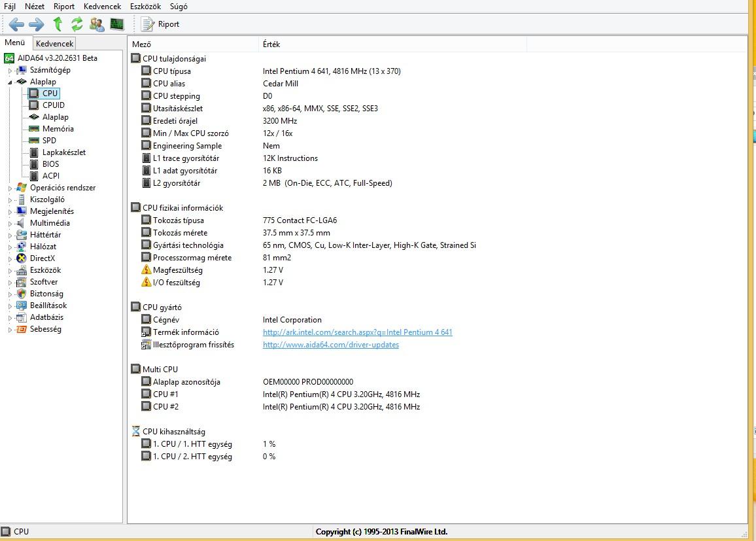Select the Lapkakészlet chip icon
The image size is (756, 541).
point(34,152)
